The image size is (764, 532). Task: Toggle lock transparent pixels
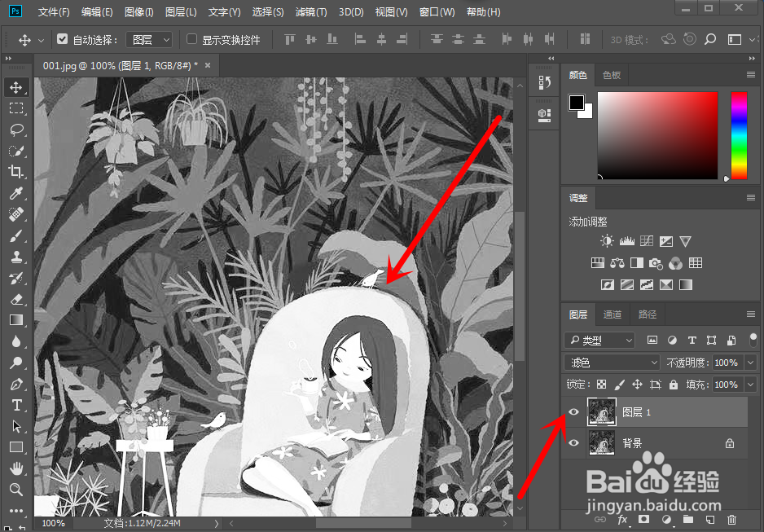pos(602,385)
